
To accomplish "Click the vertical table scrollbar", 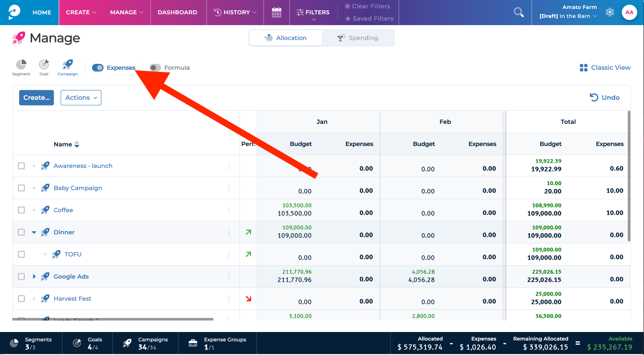I will tap(629, 176).
